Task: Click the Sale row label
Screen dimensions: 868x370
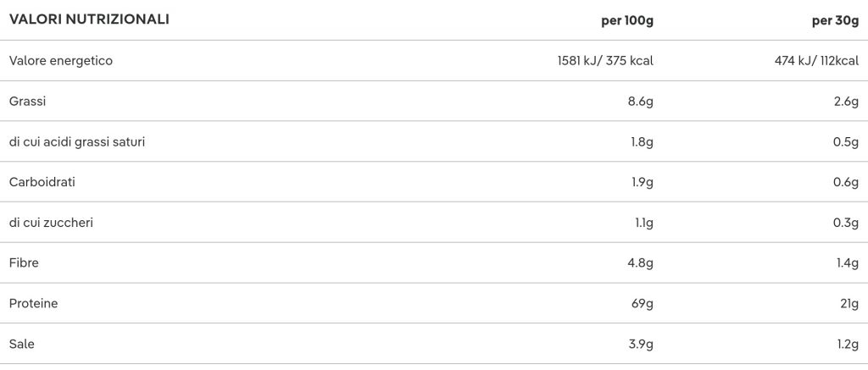Action: tap(21, 344)
